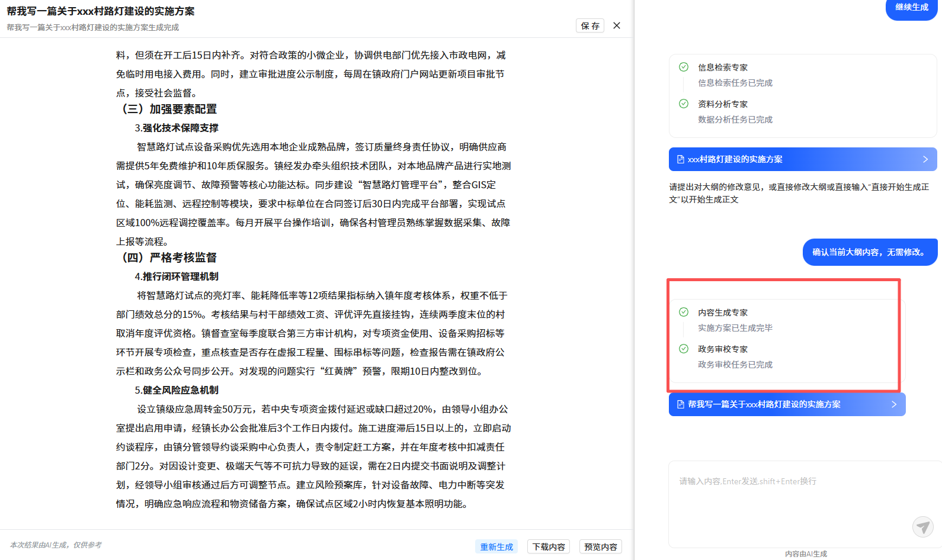
Task: Click the green check icon beside 信息检索专家
Action: tap(684, 67)
